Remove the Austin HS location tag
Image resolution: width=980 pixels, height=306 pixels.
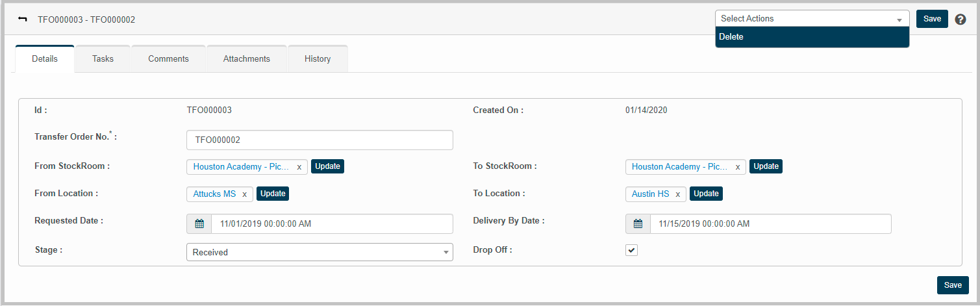[x=677, y=194]
